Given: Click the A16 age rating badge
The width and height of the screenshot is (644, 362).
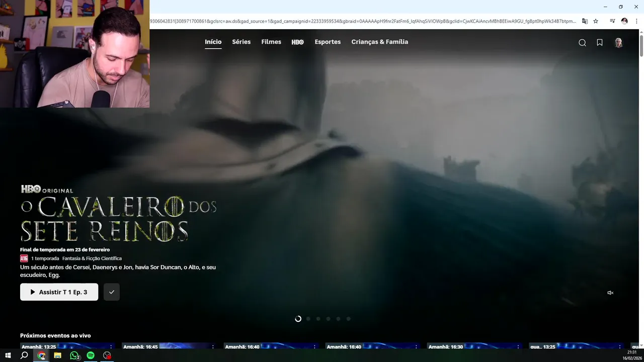Looking at the screenshot, I should click(x=24, y=258).
